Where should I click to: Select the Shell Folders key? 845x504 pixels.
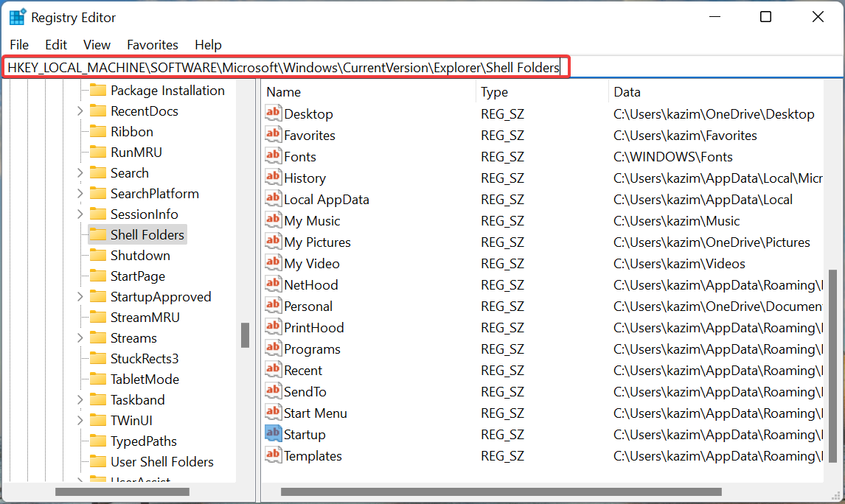147,235
